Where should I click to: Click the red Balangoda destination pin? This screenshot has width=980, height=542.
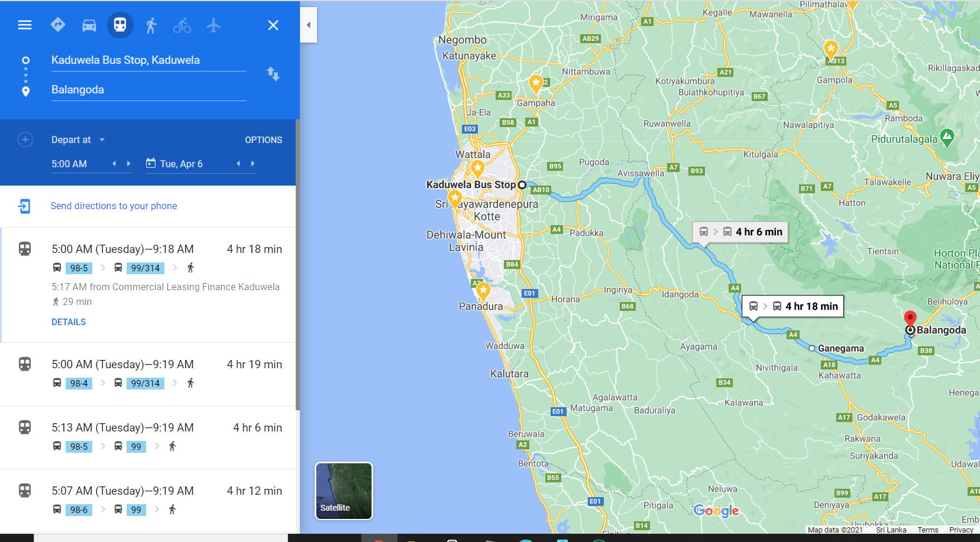click(910, 319)
